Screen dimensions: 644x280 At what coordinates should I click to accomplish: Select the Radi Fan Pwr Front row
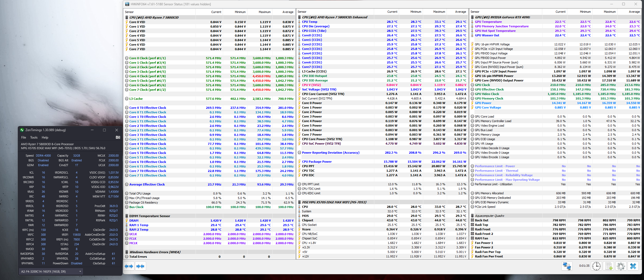tap(556, 256)
